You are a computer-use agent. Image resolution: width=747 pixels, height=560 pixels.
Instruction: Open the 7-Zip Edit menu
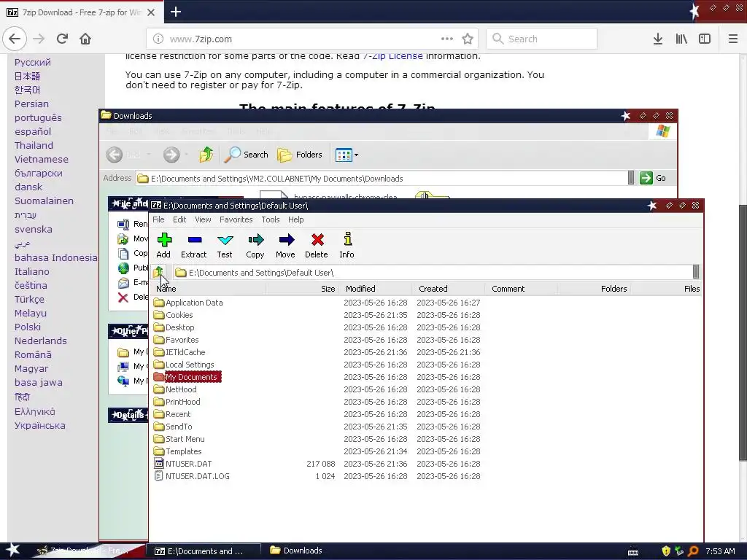click(x=179, y=219)
